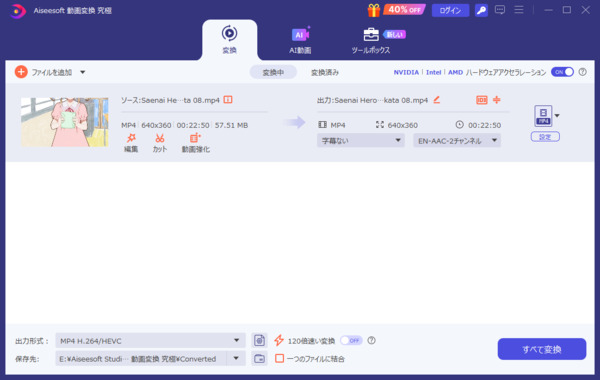Show source file info icon
The height and width of the screenshot is (380, 600).
[228, 100]
